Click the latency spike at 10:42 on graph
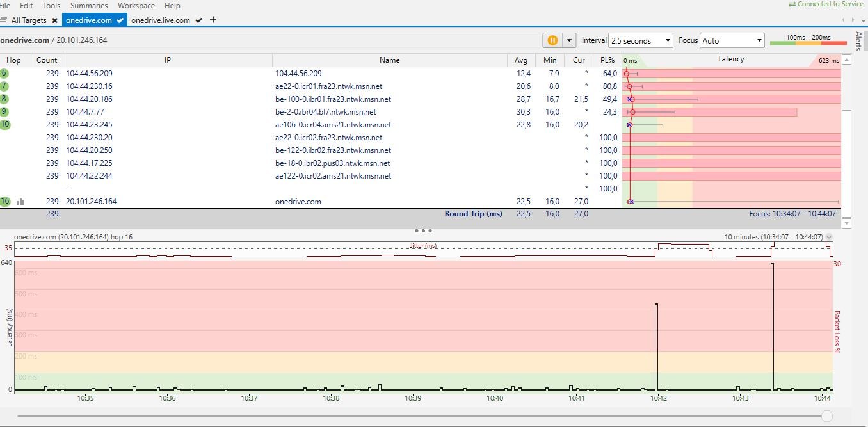 pyautogui.click(x=656, y=346)
